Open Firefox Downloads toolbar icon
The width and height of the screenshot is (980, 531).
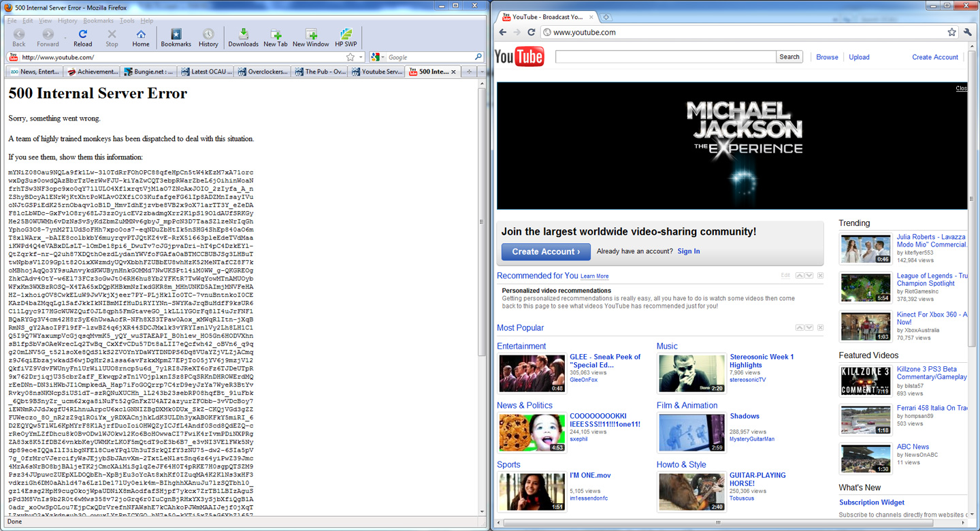point(243,37)
